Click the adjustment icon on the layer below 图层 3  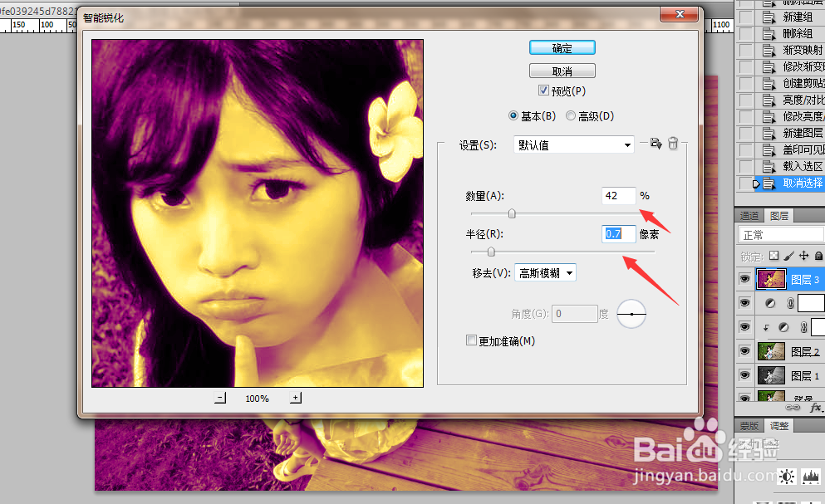[770, 303]
